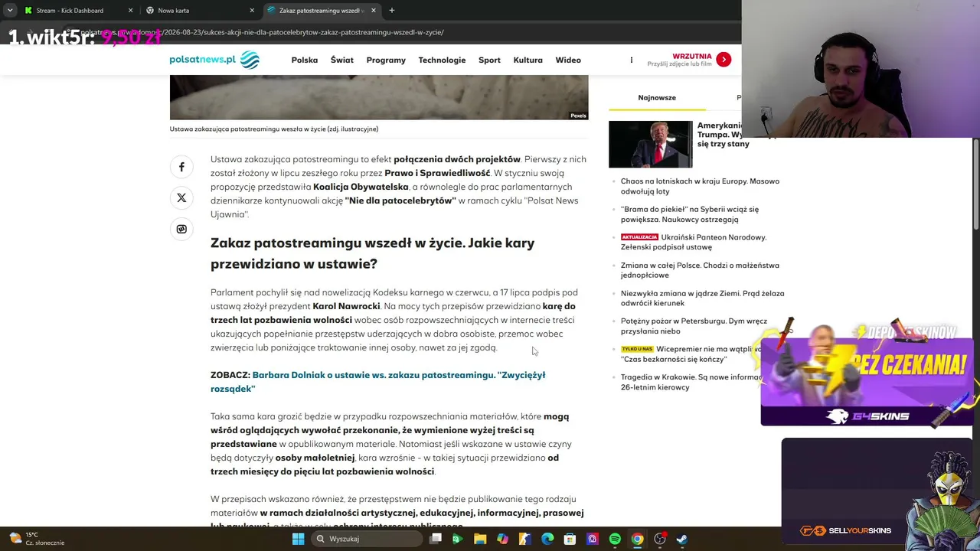Share the article via the third share icon
Viewport: 980px width, 551px height.
[181, 229]
